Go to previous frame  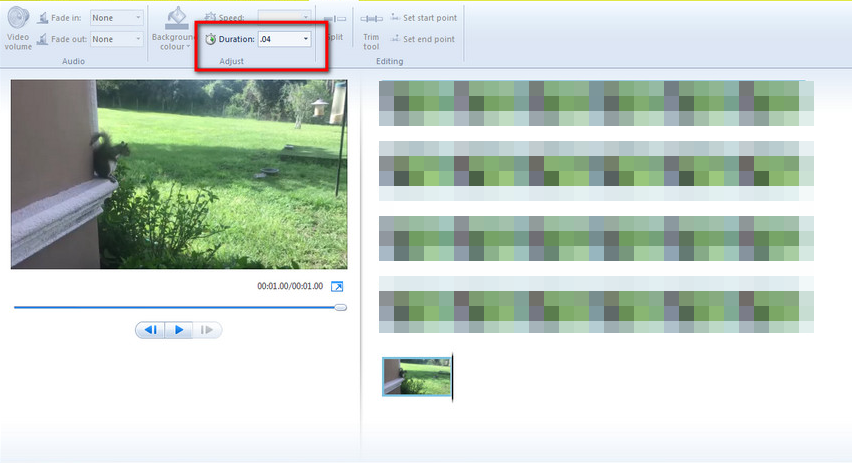click(151, 330)
